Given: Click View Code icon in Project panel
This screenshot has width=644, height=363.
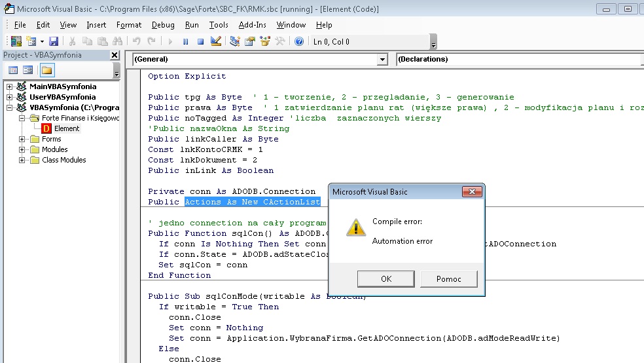Looking at the screenshot, I should (13, 70).
